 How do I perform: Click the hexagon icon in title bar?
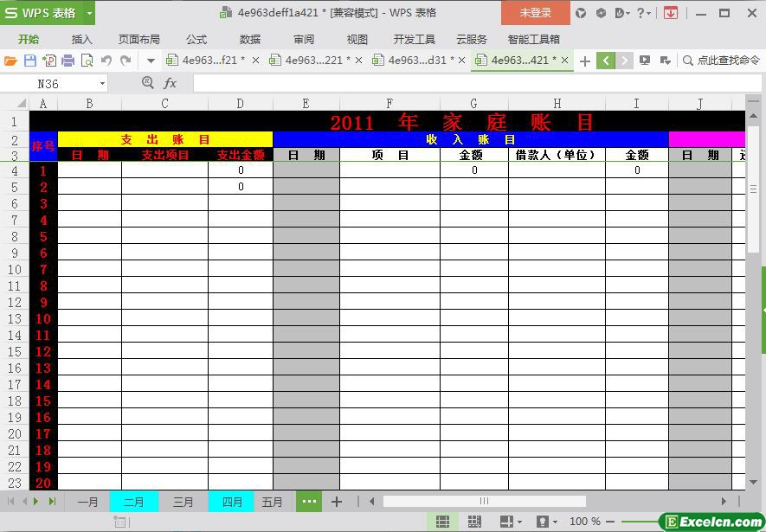click(x=601, y=13)
